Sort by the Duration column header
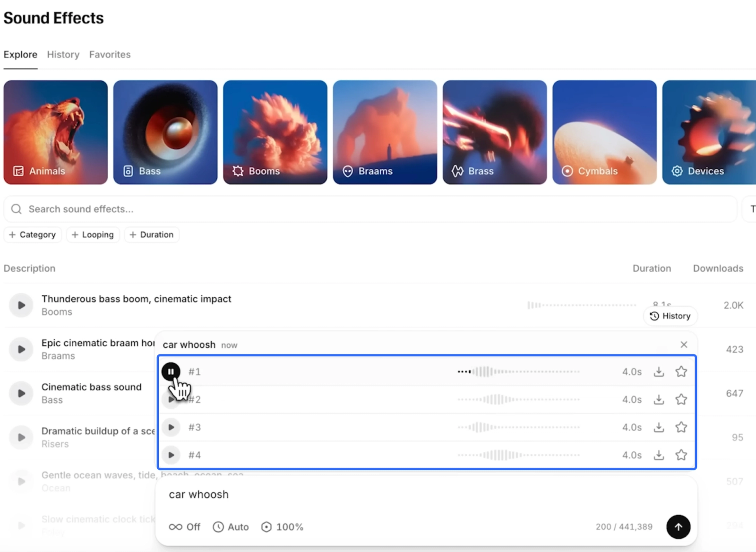The image size is (756, 552). pyautogui.click(x=652, y=268)
